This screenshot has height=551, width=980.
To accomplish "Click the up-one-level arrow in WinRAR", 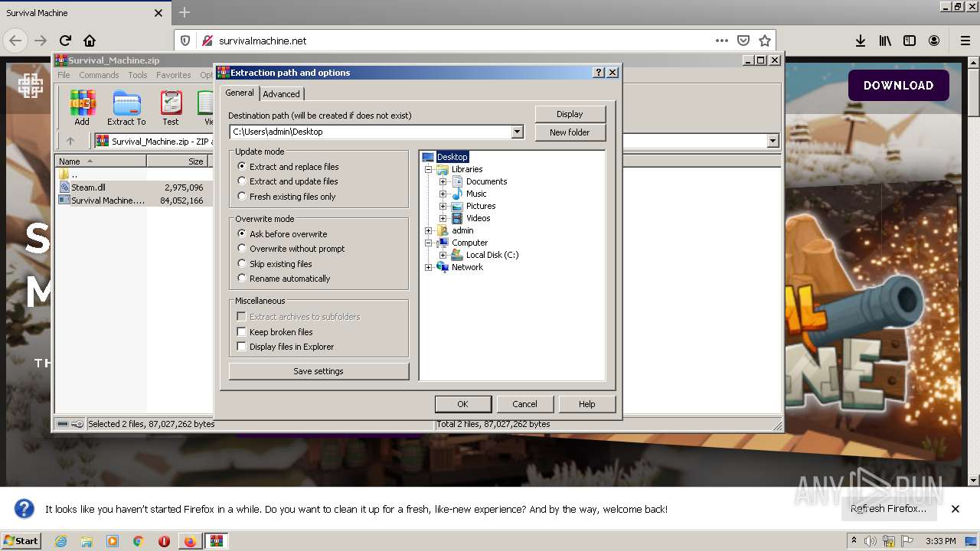I will (70, 141).
